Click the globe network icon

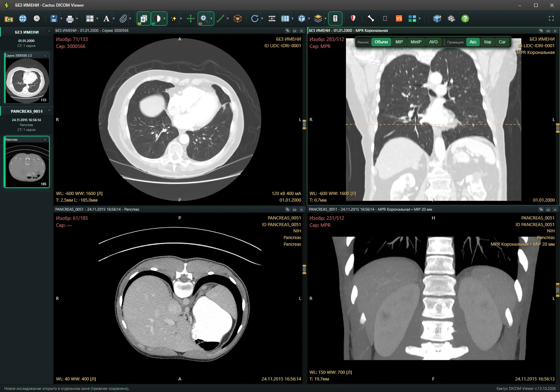click(23, 19)
